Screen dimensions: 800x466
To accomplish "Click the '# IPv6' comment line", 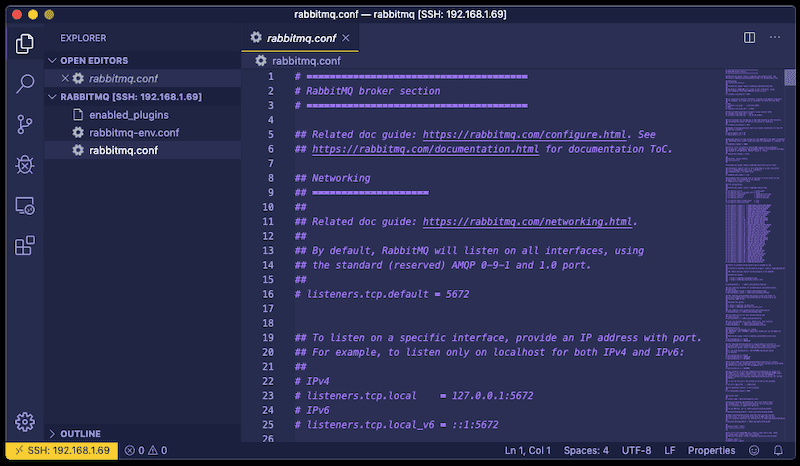I will 312,410.
